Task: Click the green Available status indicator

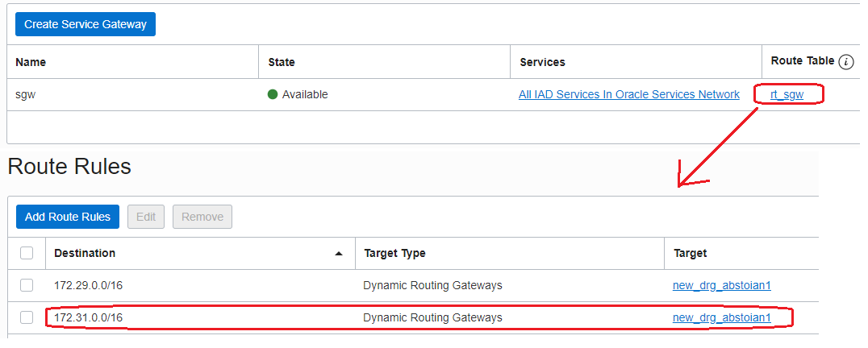Action: [273, 94]
